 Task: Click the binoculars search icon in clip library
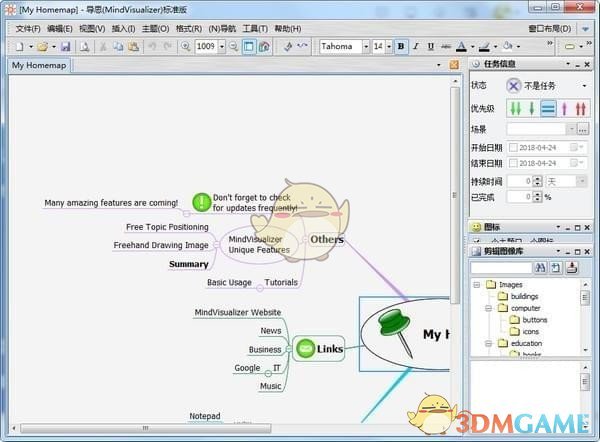[541, 267]
